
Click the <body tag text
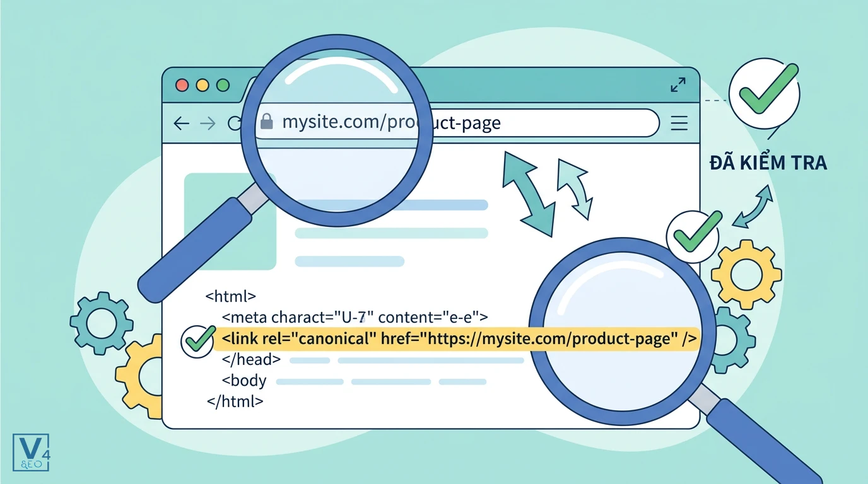coord(244,381)
